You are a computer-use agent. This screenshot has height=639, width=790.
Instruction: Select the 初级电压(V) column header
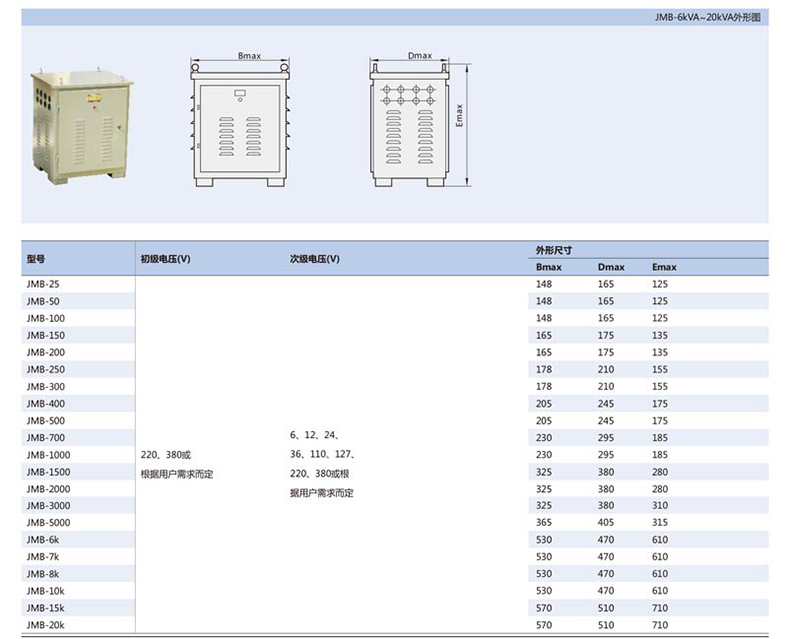coord(165,259)
